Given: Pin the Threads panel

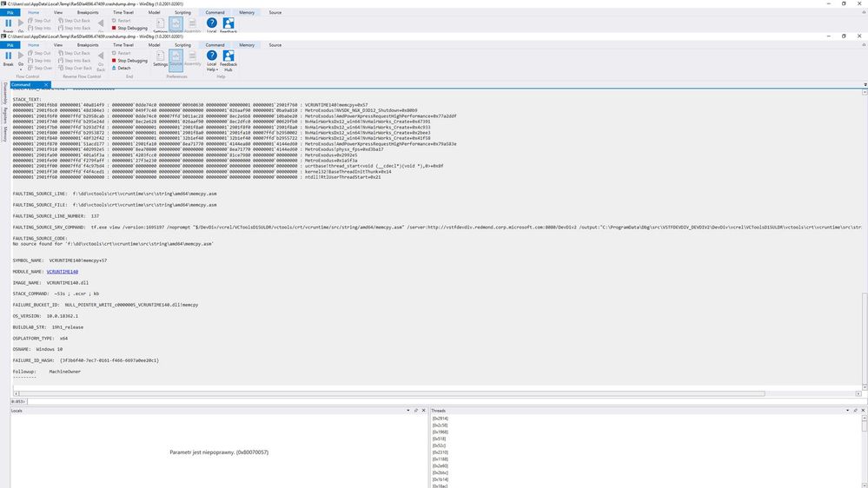Looking at the screenshot, I should pyautogui.click(x=855, y=411).
